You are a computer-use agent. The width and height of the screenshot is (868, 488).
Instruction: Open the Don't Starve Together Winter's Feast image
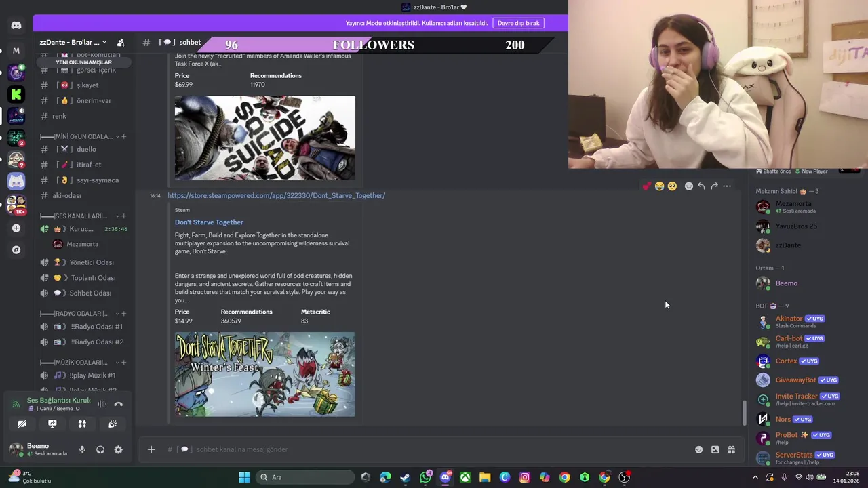pyautogui.click(x=265, y=374)
